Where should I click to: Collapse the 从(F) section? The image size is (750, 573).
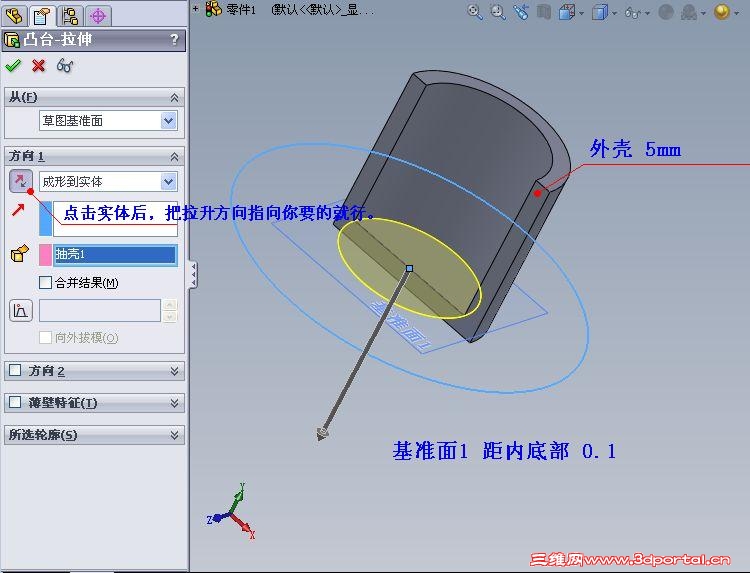pyautogui.click(x=174, y=98)
